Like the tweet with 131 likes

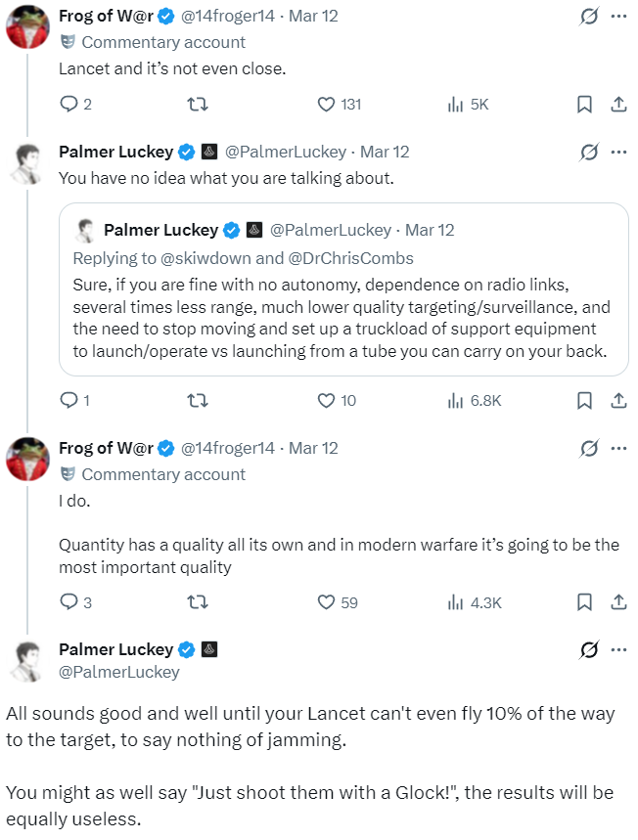coord(328,105)
